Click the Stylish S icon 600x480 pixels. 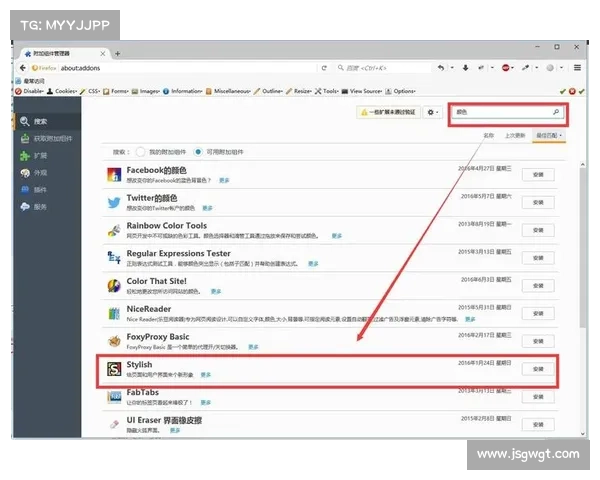tap(114, 369)
